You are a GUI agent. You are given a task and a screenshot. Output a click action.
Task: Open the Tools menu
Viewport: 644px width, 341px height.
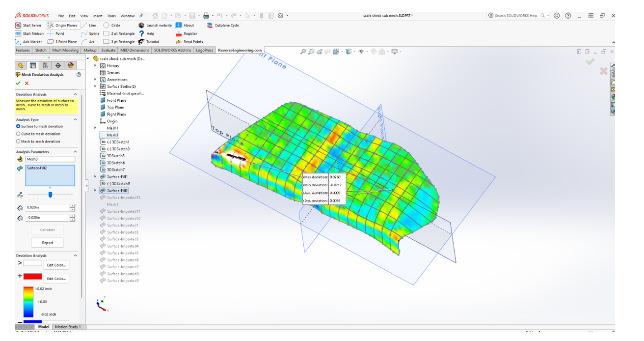111,16
